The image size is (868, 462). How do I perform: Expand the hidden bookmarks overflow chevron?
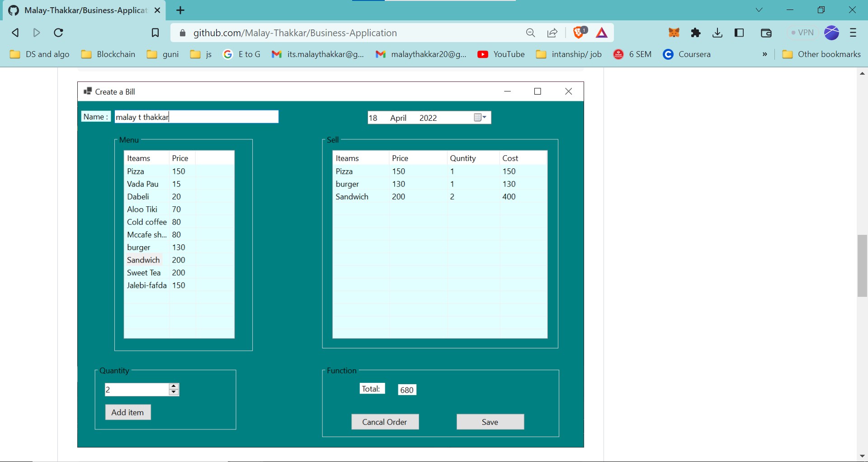point(764,54)
